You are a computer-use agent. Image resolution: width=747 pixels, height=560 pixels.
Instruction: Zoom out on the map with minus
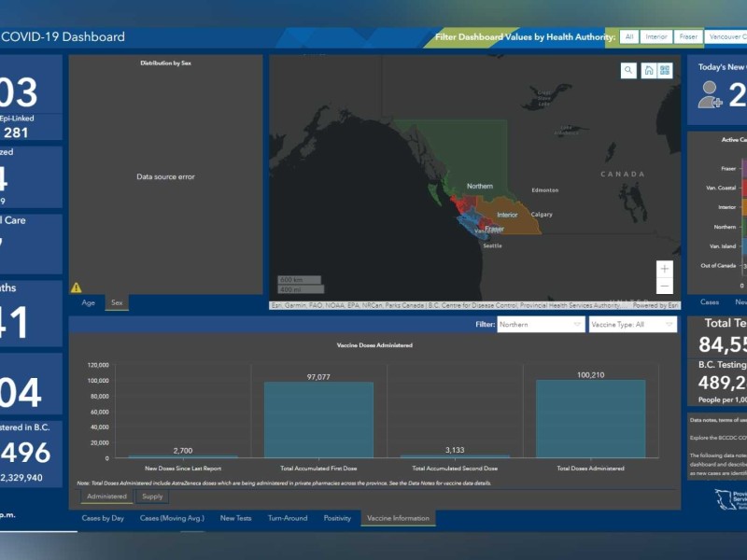point(665,286)
